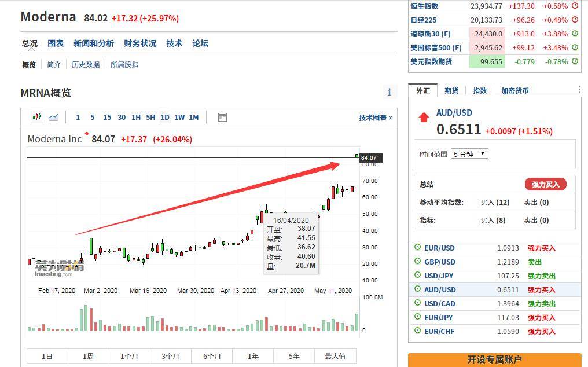Set chart range to 1日

47,356
